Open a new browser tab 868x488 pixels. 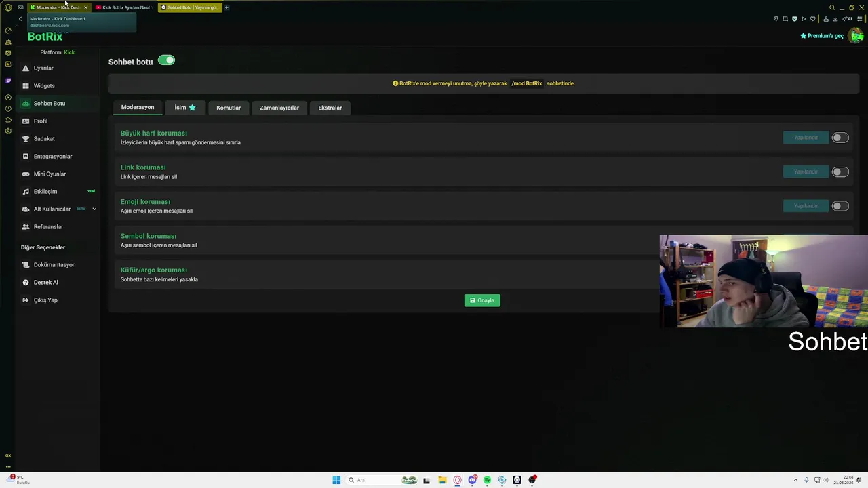[x=226, y=7]
